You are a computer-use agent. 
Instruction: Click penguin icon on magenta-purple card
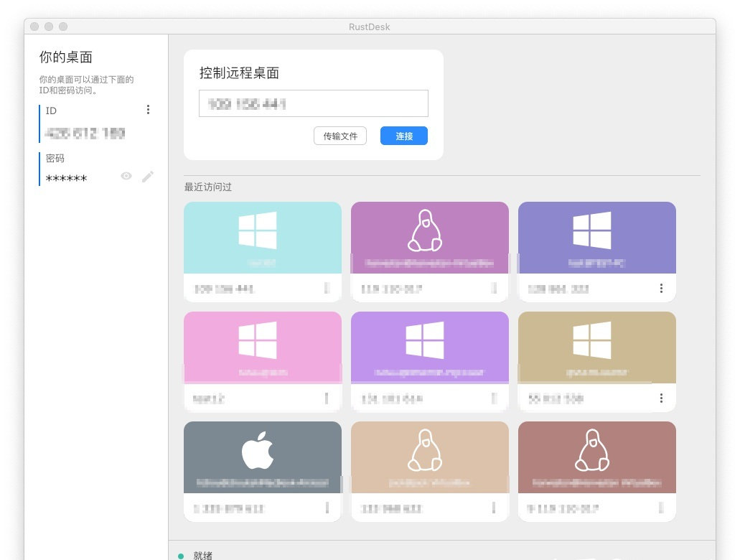pyautogui.click(x=425, y=230)
